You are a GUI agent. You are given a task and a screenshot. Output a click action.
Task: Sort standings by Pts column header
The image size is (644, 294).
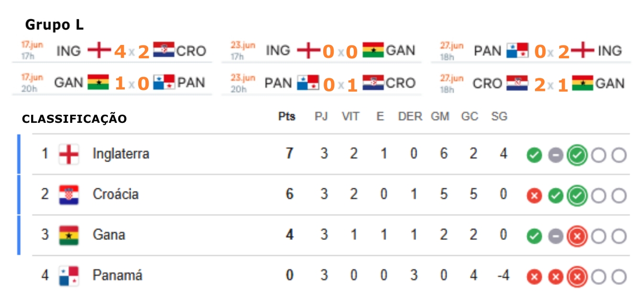click(x=287, y=117)
